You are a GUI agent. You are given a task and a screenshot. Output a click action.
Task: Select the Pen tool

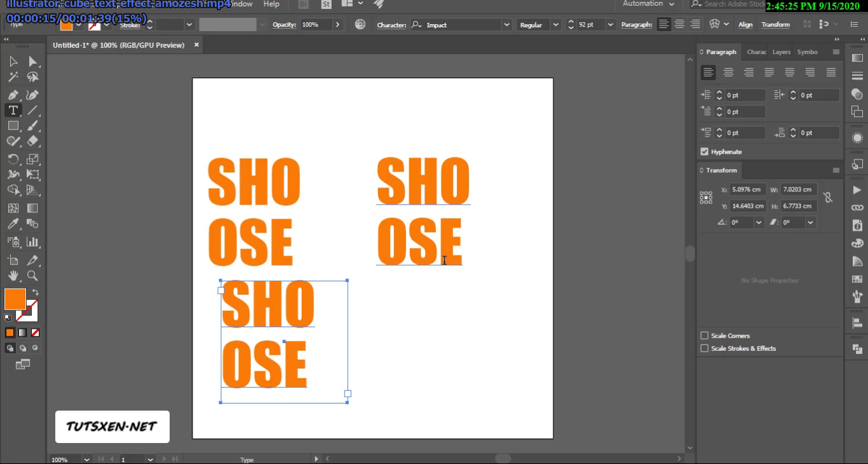coord(13,95)
